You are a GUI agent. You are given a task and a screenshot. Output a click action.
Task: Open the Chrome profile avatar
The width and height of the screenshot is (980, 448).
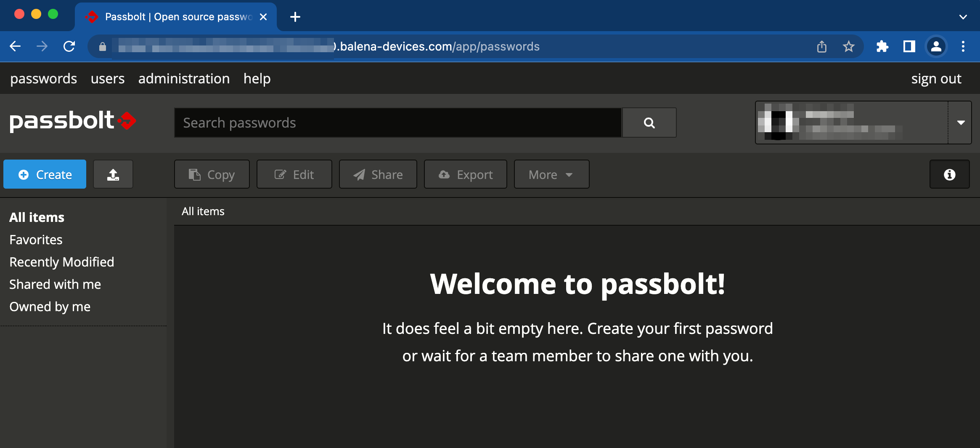click(936, 46)
